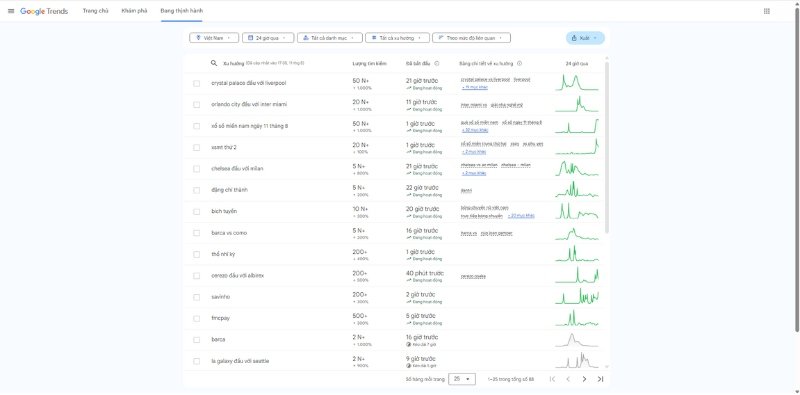Open the Google apps grid
This screenshot has width=800, height=395.
766,11
